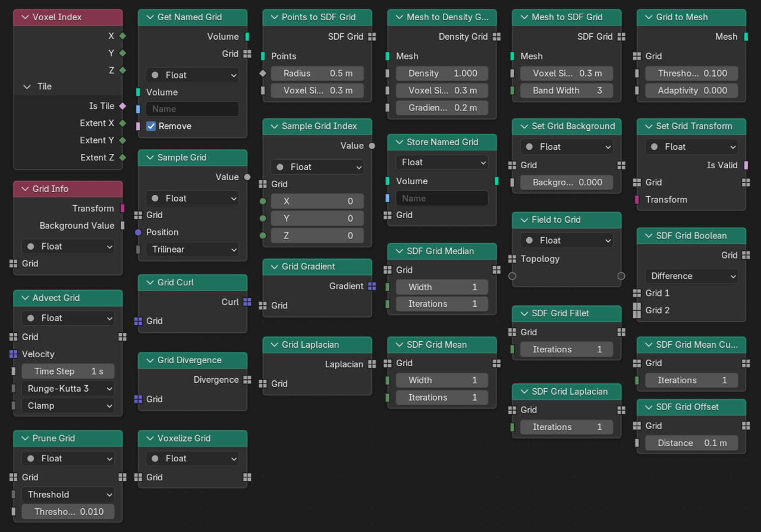Click the SDF Grid output socket on Points to SDF Grid
The image size is (761, 532).
(372, 36)
